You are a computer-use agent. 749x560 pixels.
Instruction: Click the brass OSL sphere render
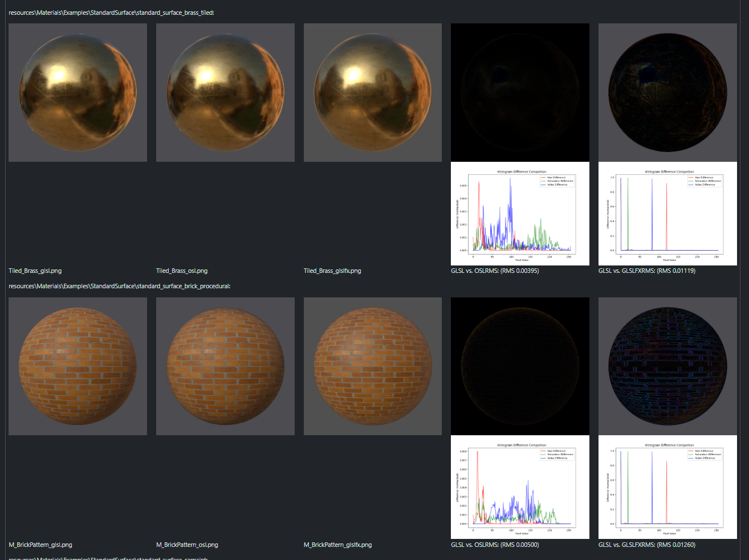click(x=225, y=92)
